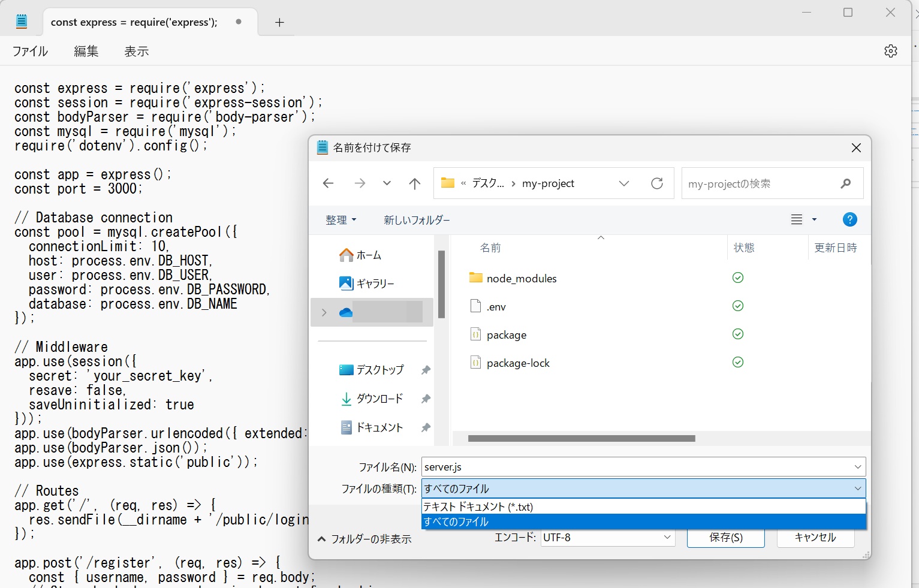This screenshot has height=588, width=919.
Task: Open recent locations dropdown arrow
Action: [x=387, y=183]
